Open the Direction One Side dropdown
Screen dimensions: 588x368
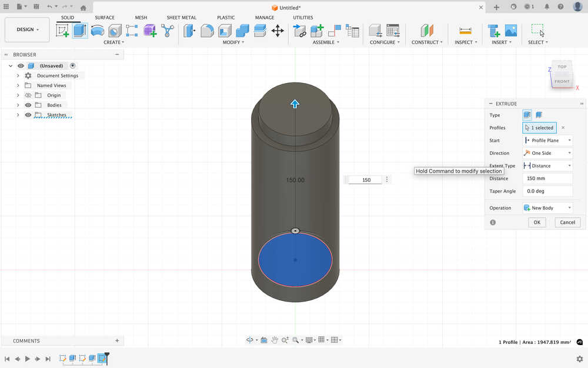pos(547,153)
